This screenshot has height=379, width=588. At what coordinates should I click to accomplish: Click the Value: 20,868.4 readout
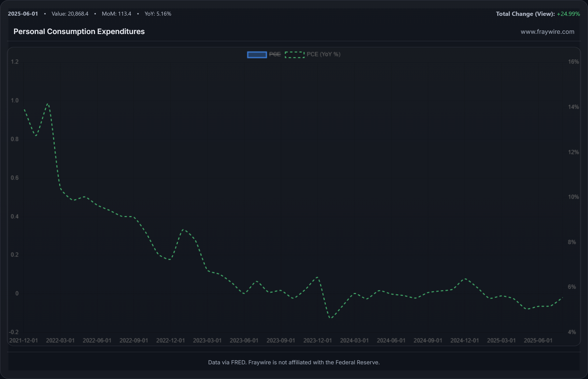[70, 14]
